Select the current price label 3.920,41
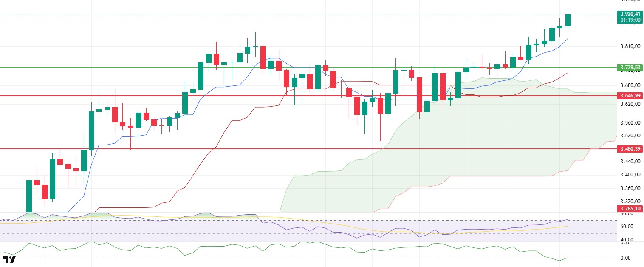The width and height of the screenshot is (644, 267). pyautogui.click(x=630, y=14)
